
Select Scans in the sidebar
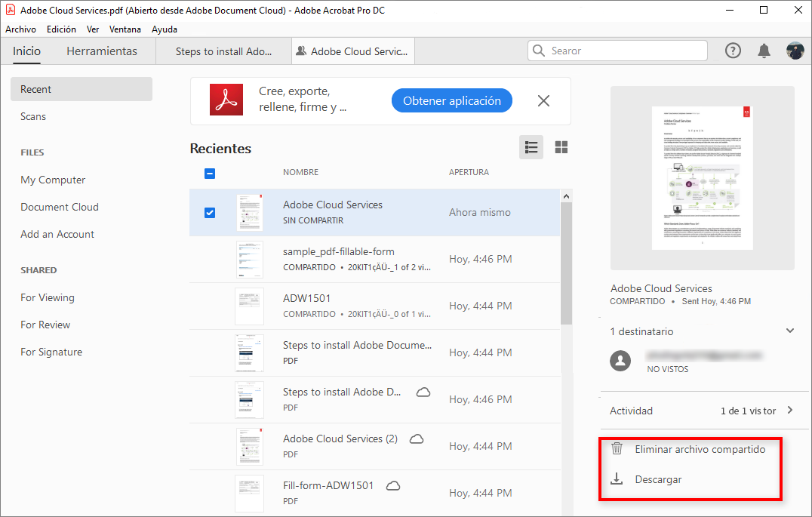[x=33, y=116]
